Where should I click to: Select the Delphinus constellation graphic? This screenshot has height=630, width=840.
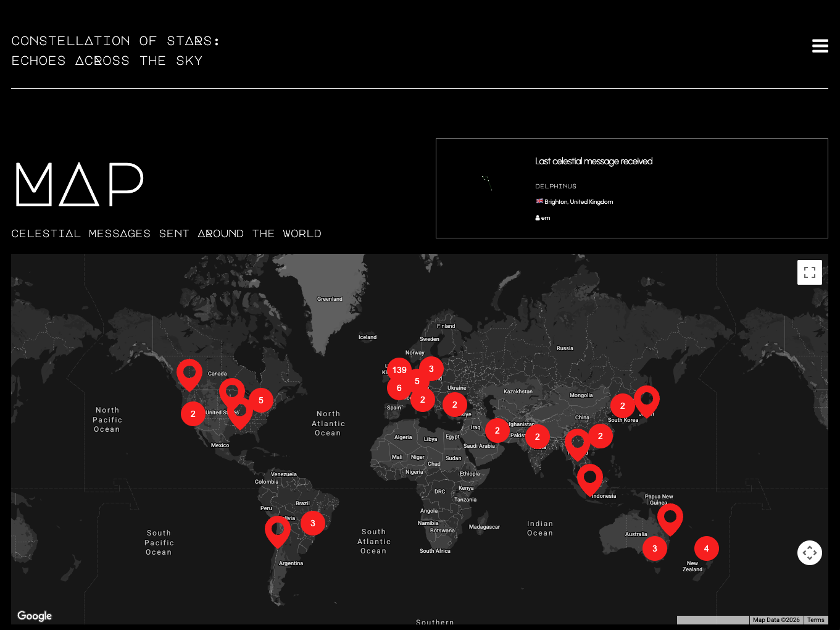[488, 183]
